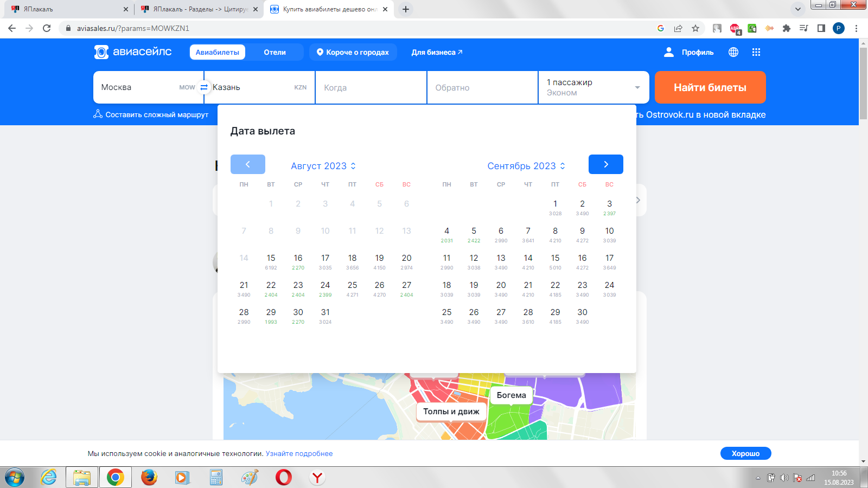
Task: Click the Толпы и движ map label
Action: [x=451, y=412]
